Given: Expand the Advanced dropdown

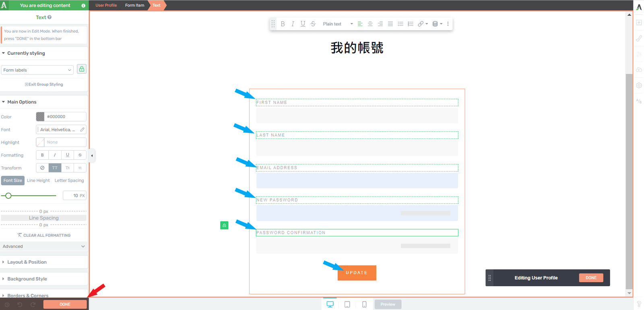Looking at the screenshot, I should [x=44, y=246].
